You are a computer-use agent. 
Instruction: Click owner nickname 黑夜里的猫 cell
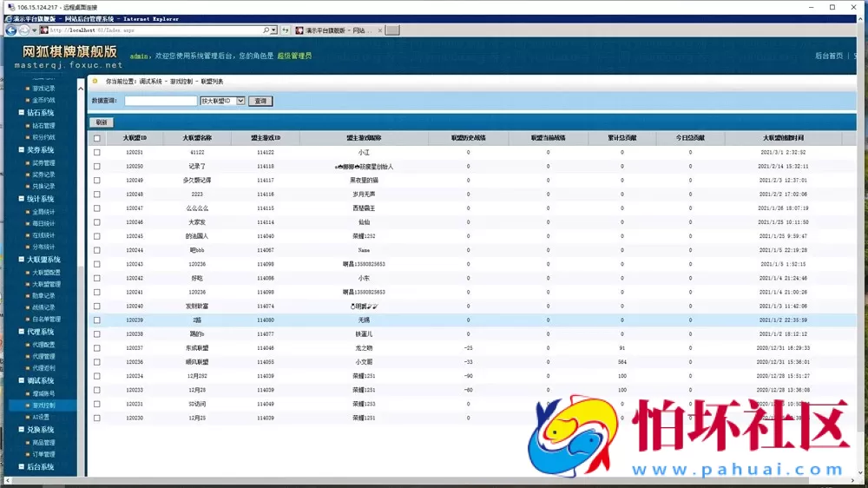point(364,181)
